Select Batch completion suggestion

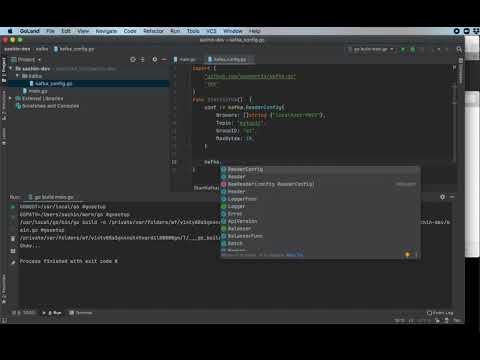(320, 243)
